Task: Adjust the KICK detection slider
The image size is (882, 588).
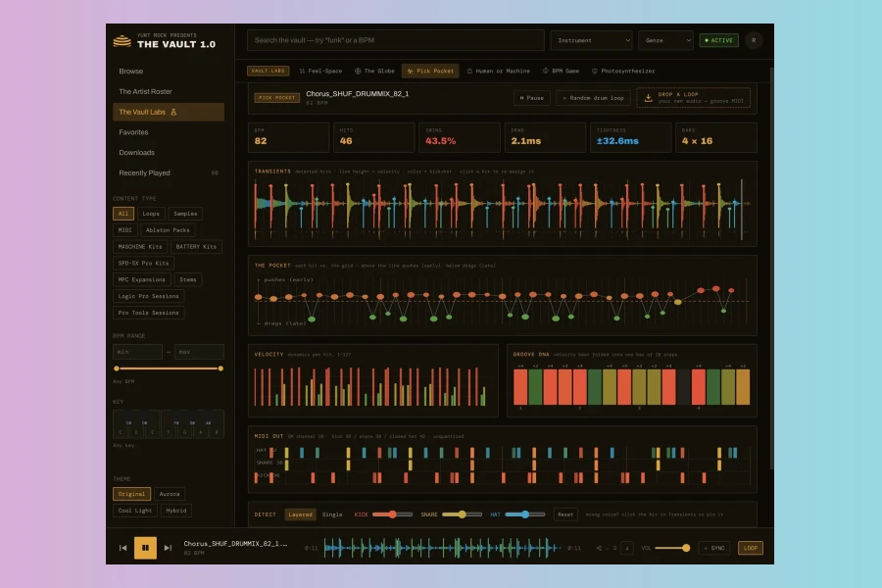Action: pyautogui.click(x=393, y=514)
